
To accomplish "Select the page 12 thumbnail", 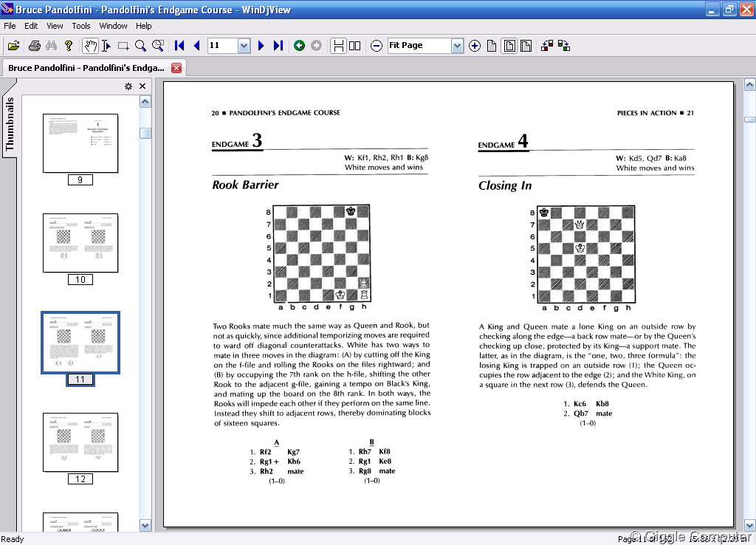I will coord(80,442).
